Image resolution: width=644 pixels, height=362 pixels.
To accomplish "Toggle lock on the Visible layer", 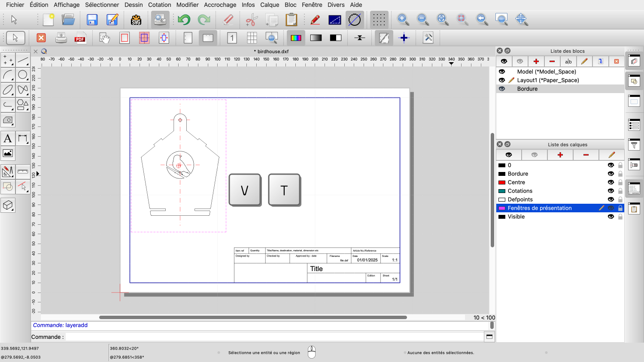I will pyautogui.click(x=620, y=217).
